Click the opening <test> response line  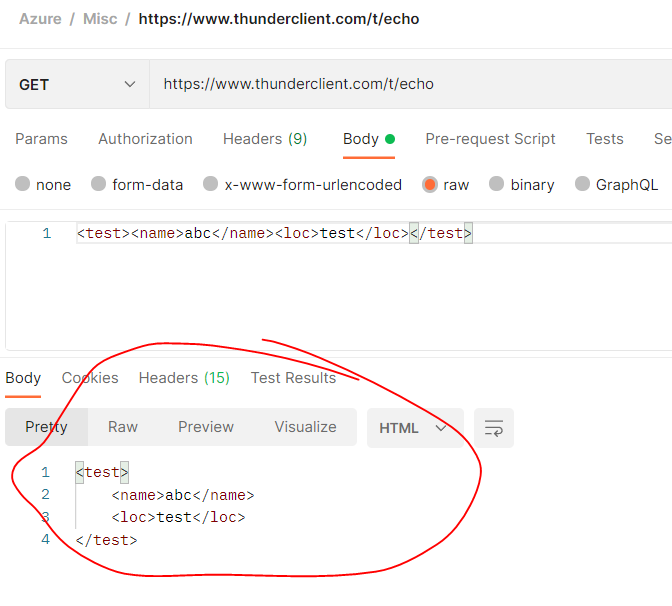[x=102, y=472]
